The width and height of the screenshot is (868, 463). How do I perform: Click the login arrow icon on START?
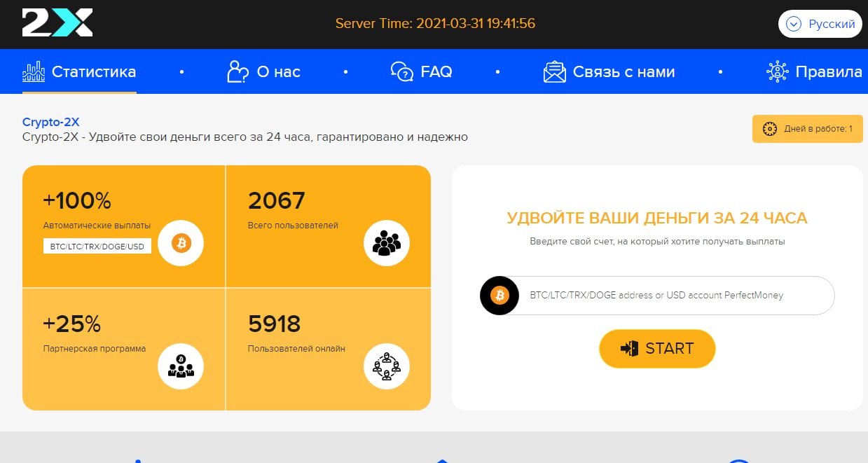(x=629, y=348)
